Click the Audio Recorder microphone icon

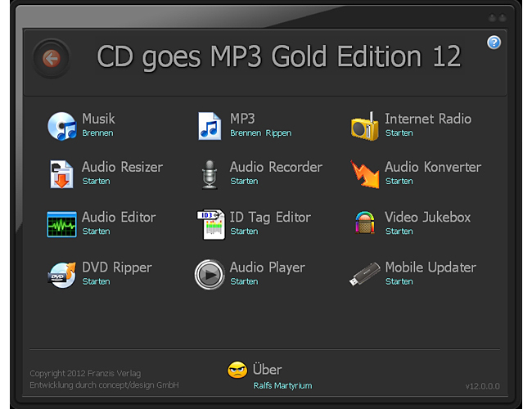coord(210,175)
